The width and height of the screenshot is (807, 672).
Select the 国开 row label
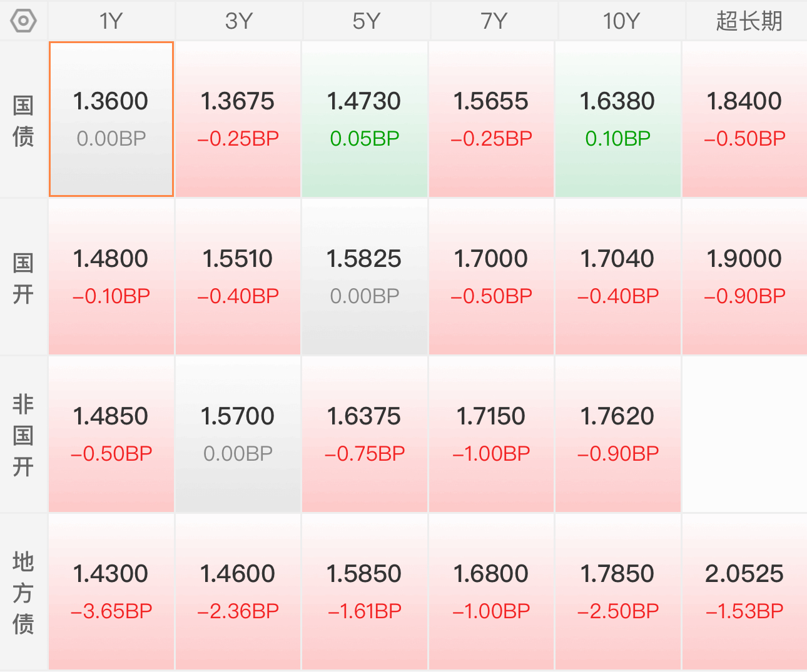point(23,278)
